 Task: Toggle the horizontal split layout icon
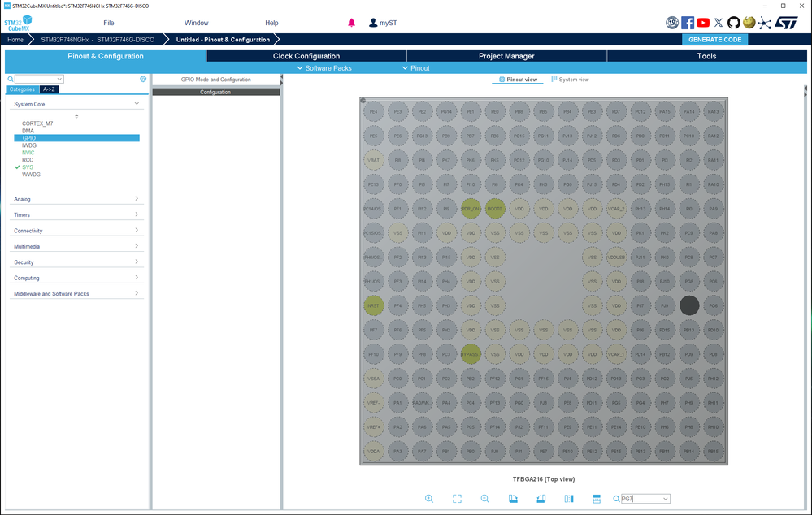tap(597, 499)
